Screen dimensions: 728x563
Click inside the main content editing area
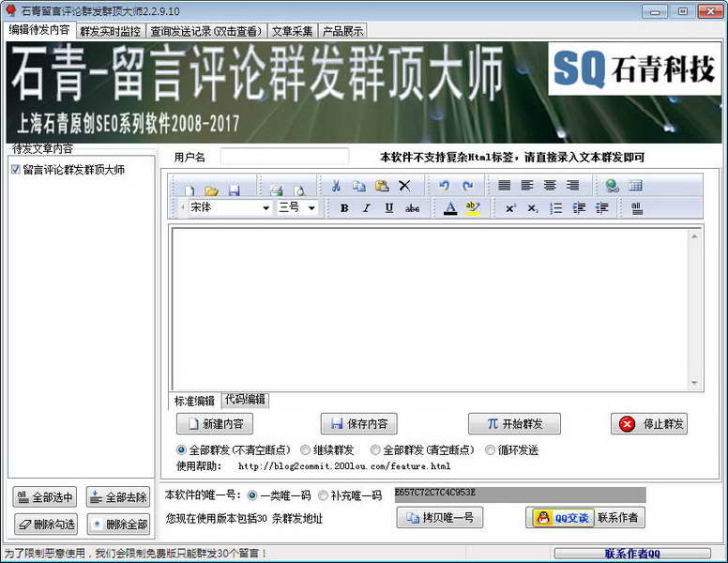432,309
